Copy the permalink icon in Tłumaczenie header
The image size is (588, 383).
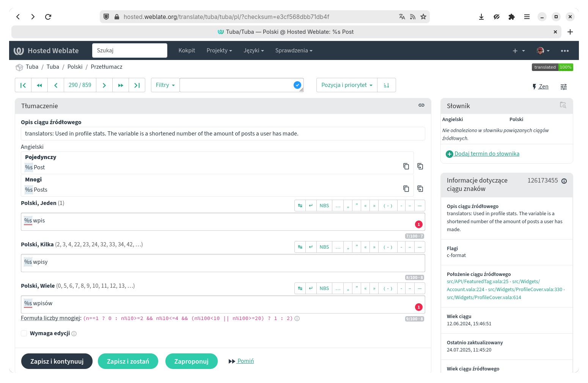point(421,105)
